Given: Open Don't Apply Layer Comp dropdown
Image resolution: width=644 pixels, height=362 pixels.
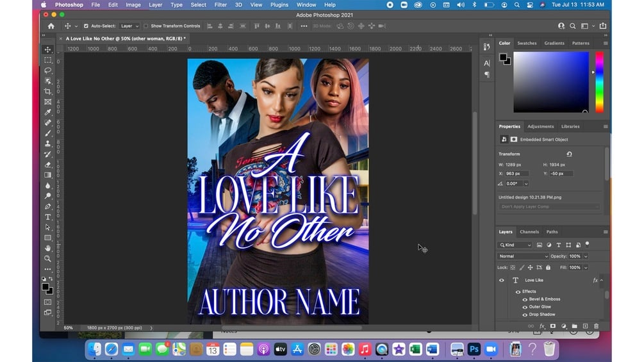Looking at the screenshot, I should 549,206.
